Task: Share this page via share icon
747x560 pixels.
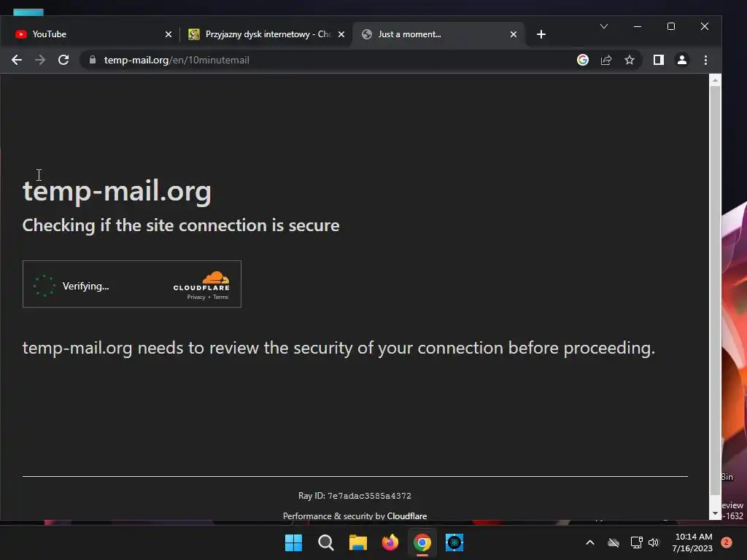Action: [x=606, y=60]
